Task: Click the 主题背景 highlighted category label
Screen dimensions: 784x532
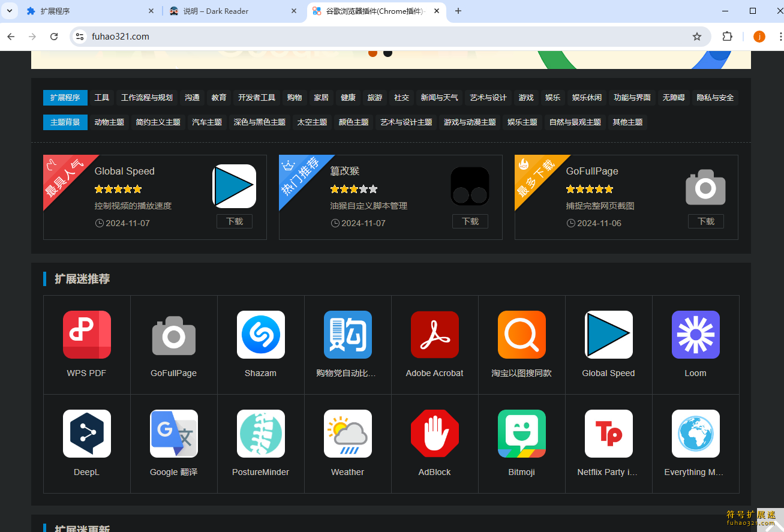Action: 65,122
